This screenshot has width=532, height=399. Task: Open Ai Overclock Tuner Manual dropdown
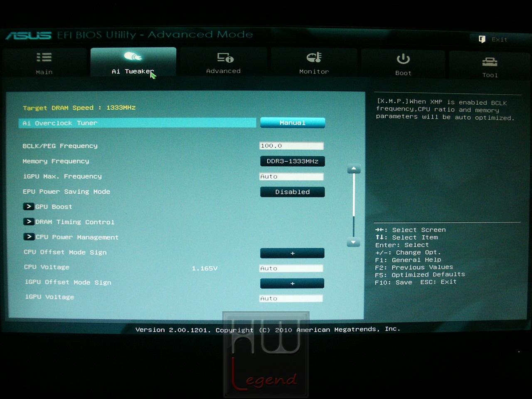click(x=292, y=123)
